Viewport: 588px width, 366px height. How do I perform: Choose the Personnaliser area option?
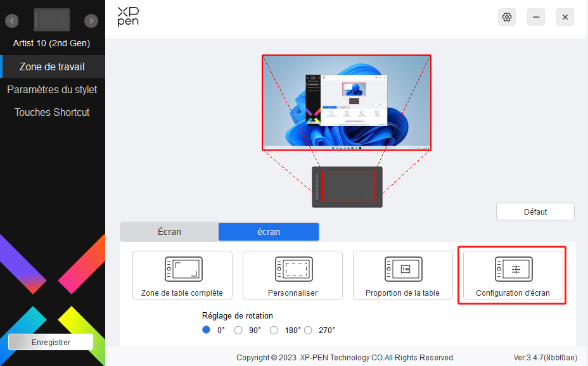coord(293,275)
